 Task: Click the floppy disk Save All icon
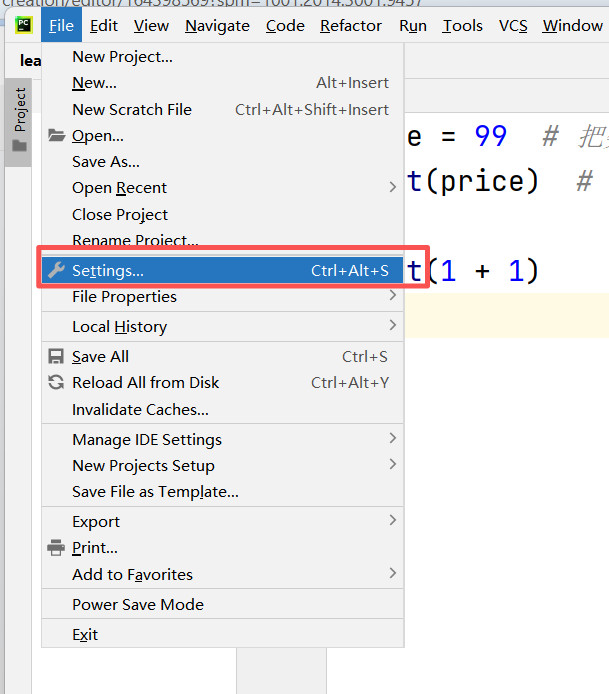56,356
